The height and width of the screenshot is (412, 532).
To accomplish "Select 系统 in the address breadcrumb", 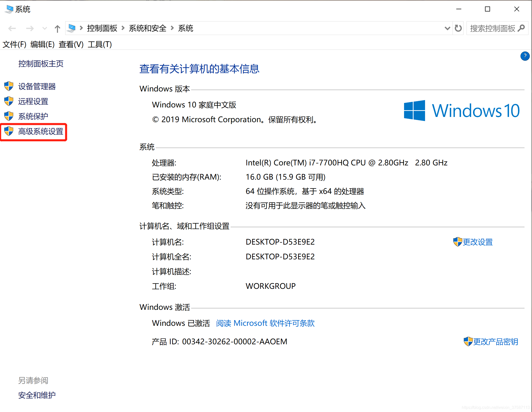I will pyautogui.click(x=185, y=28).
